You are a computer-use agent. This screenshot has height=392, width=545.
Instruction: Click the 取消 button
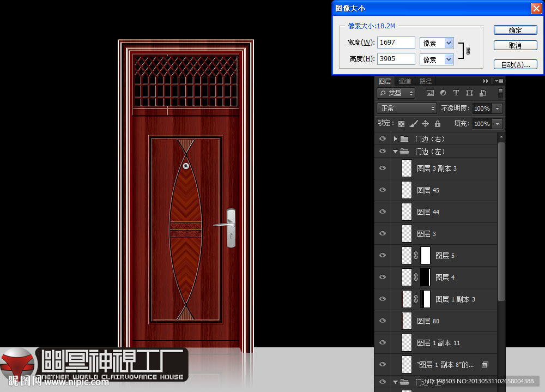[516, 46]
